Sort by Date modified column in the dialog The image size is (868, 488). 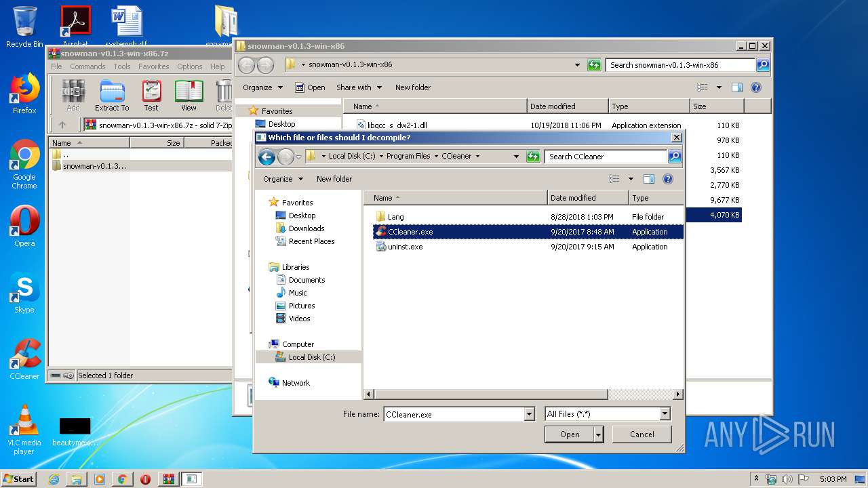click(x=588, y=198)
